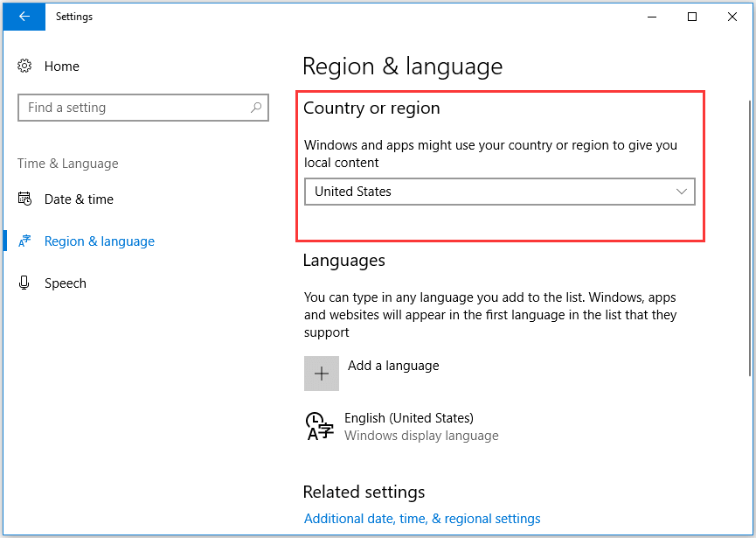
Task: Open the Date & time settings page
Action: point(79,199)
